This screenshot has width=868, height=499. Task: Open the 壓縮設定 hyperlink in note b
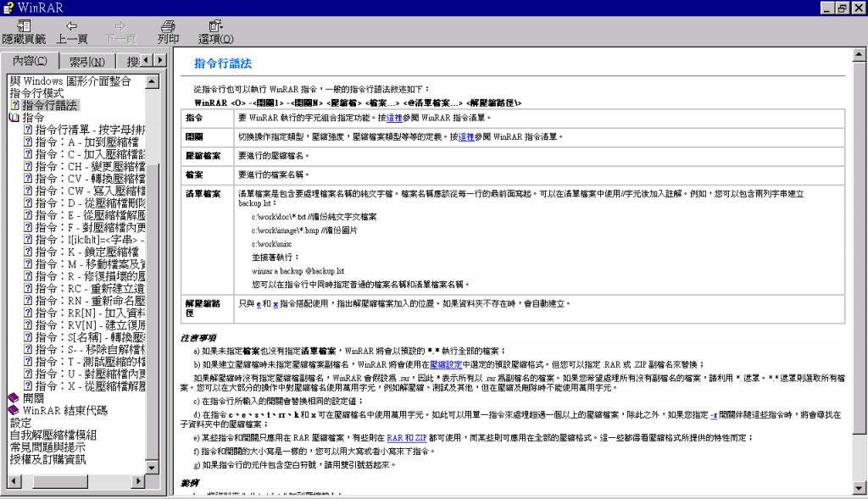click(x=446, y=364)
